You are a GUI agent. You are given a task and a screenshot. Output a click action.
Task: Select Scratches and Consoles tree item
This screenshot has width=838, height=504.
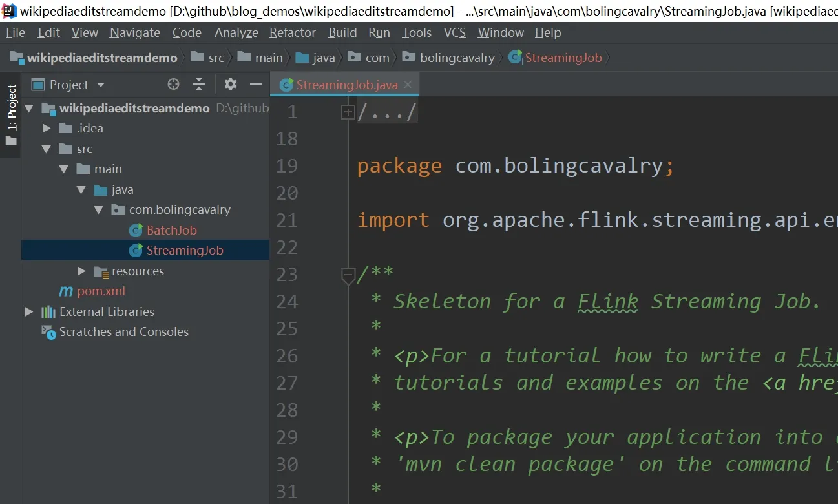pos(124,332)
